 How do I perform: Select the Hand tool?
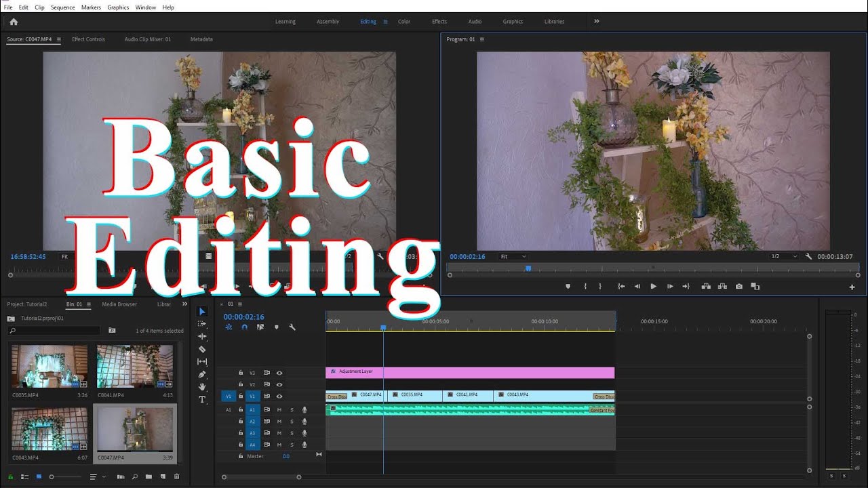coord(202,387)
